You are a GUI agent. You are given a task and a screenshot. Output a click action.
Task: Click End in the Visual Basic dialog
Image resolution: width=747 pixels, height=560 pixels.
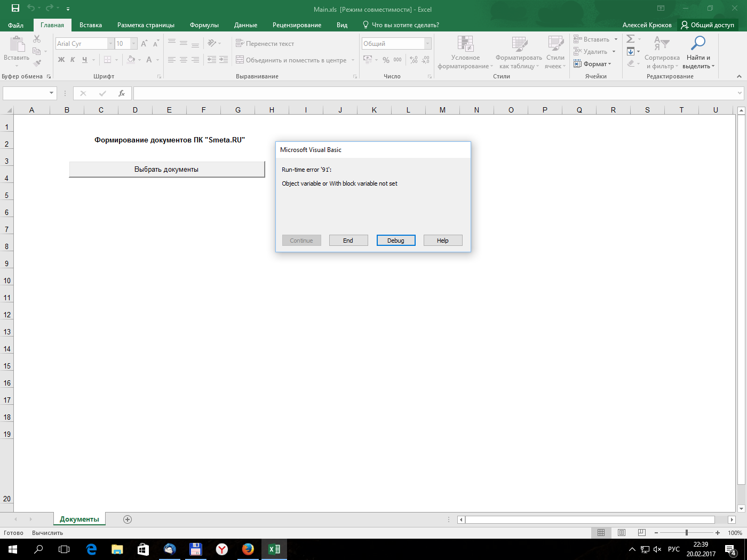pyautogui.click(x=348, y=241)
